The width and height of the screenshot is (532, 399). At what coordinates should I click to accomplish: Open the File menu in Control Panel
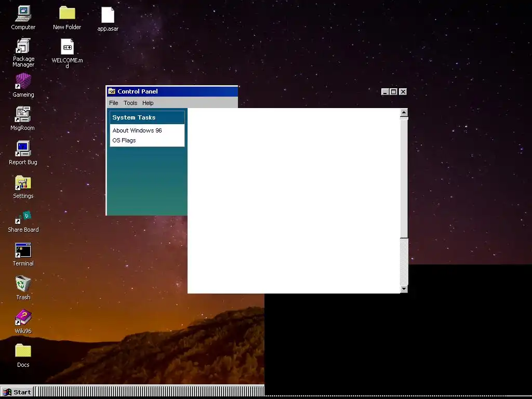[x=114, y=103]
